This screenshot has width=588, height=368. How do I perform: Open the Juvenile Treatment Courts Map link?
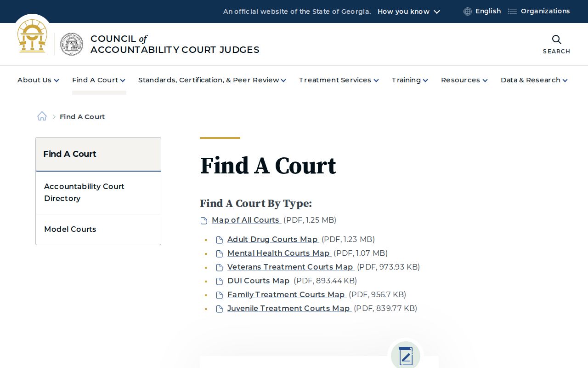point(289,308)
